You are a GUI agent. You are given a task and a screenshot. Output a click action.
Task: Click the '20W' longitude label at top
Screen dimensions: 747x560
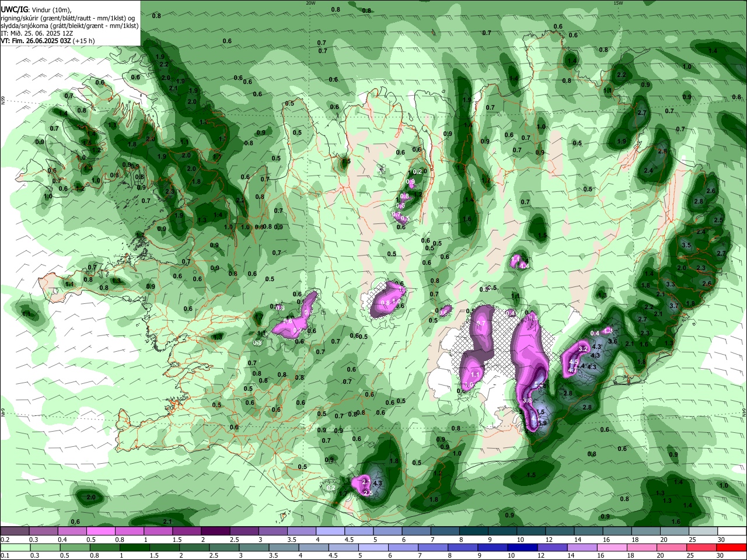[x=310, y=3]
